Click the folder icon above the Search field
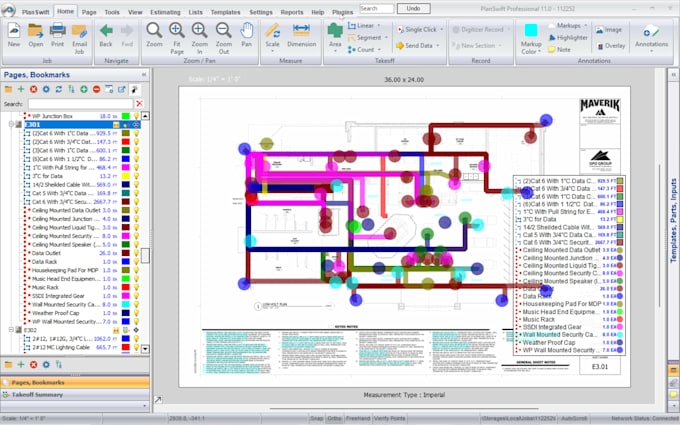The width and height of the screenshot is (680, 425). click(x=8, y=89)
